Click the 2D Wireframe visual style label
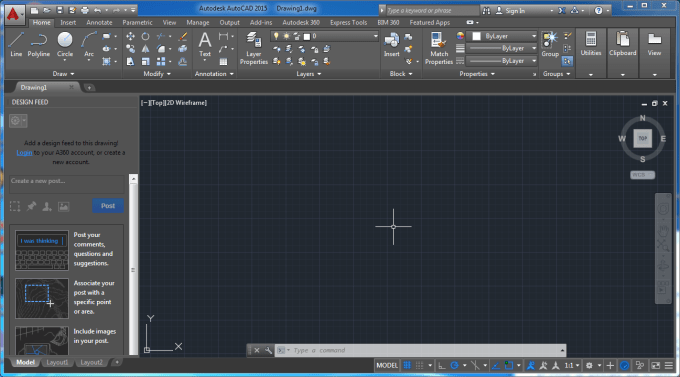This screenshot has height=377, width=680. point(186,103)
